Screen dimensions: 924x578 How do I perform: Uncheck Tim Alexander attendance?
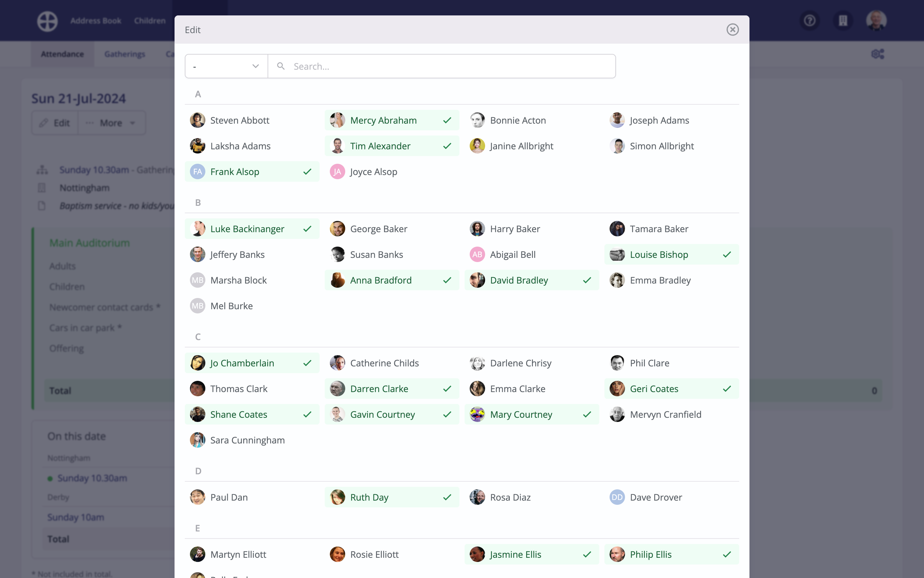point(392,146)
